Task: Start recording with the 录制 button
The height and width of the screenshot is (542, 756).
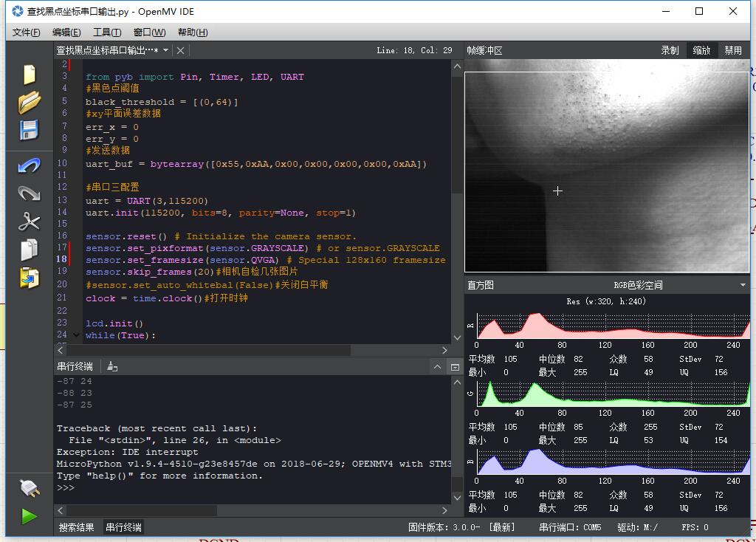Action: [670, 50]
